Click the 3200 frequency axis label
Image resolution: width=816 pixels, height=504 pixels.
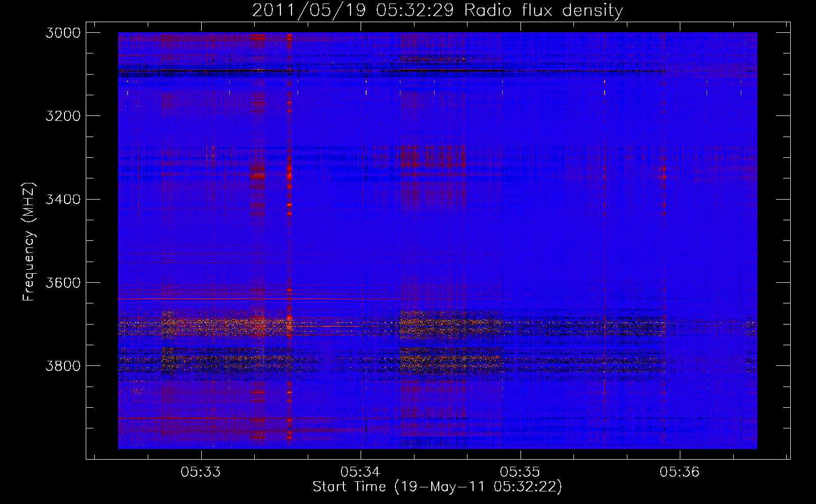tap(63, 116)
